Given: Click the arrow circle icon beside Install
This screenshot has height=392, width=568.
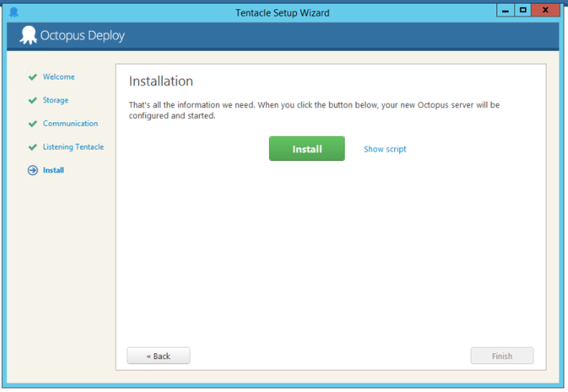Looking at the screenshot, I should 32,170.
